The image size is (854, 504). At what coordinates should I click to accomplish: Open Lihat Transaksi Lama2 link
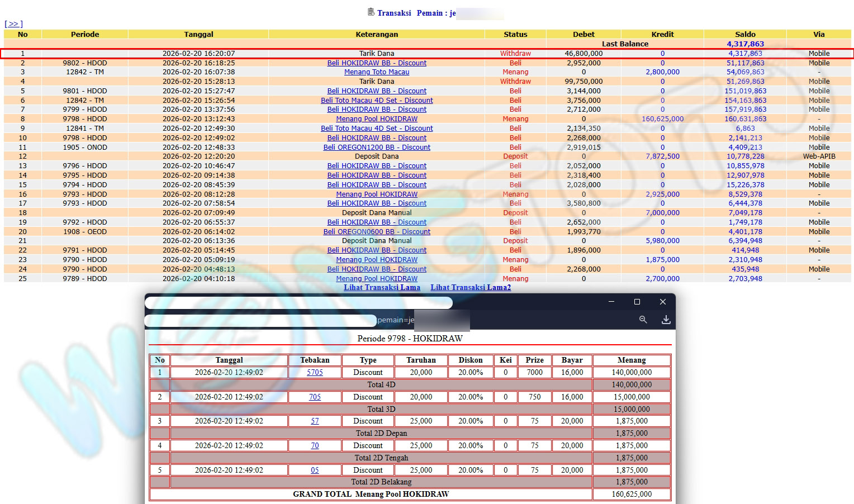[x=470, y=287]
